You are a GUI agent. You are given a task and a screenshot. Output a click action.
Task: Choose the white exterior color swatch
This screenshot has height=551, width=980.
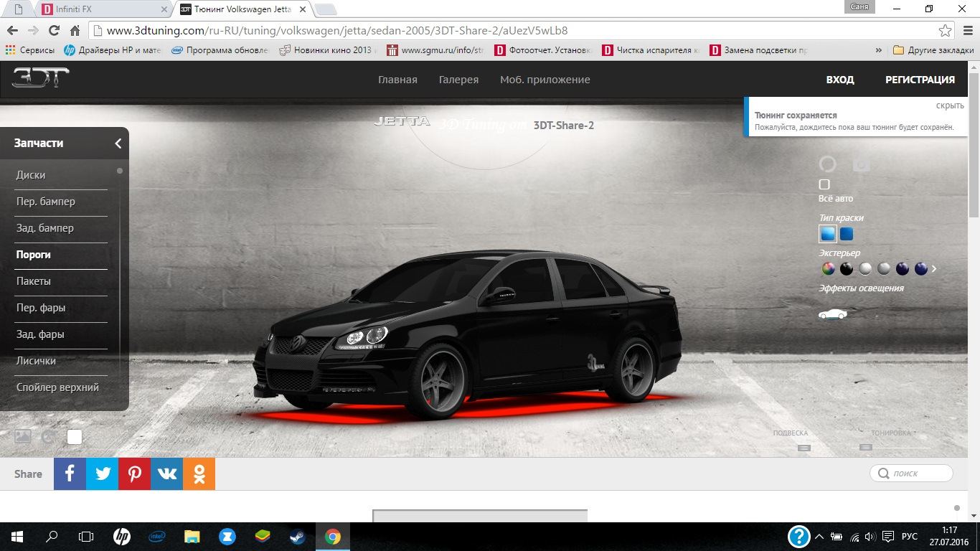coord(865,269)
